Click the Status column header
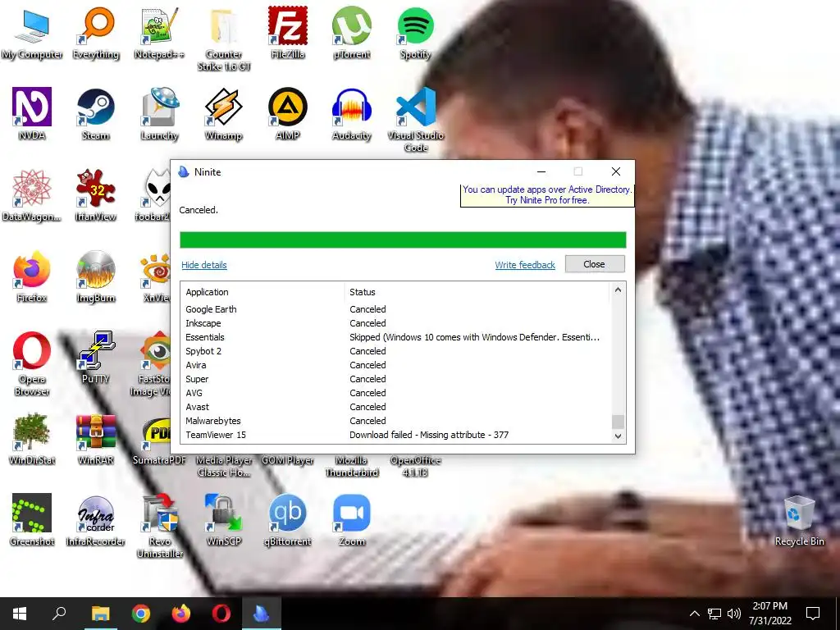This screenshot has width=840, height=630. 477,292
